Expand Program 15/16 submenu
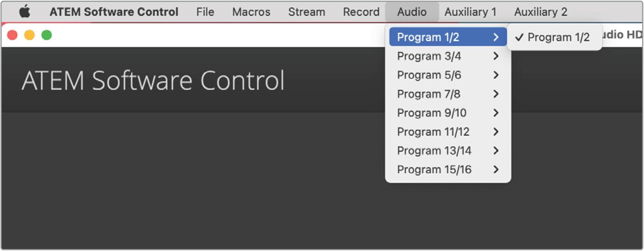Image resolution: width=644 pixels, height=251 pixels. click(448, 169)
